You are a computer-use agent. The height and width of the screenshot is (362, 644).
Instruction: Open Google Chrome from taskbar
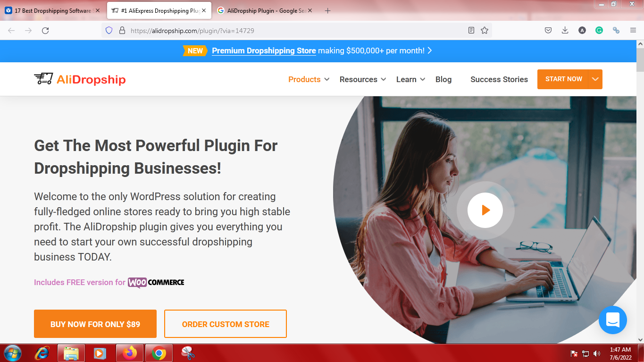159,353
